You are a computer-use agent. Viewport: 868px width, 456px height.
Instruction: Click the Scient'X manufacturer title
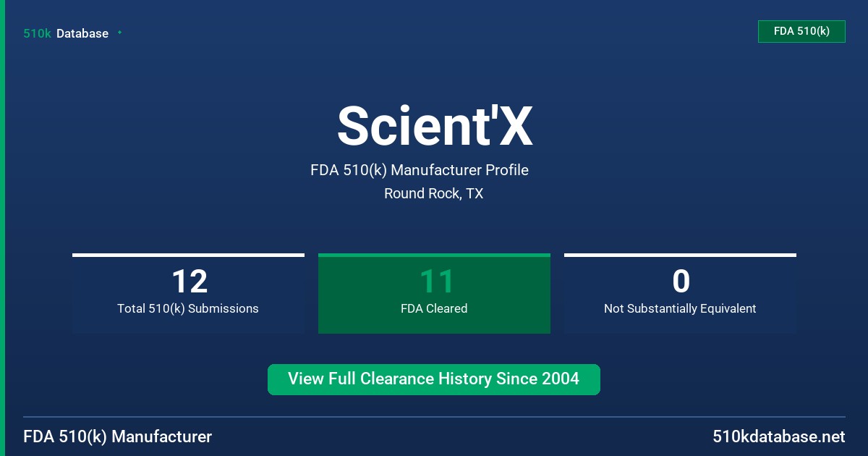[x=434, y=125]
